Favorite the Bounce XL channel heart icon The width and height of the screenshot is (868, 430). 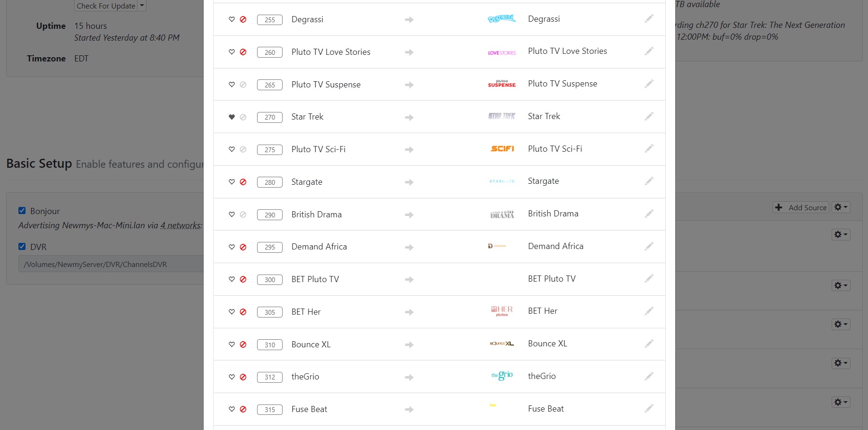tap(232, 344)
